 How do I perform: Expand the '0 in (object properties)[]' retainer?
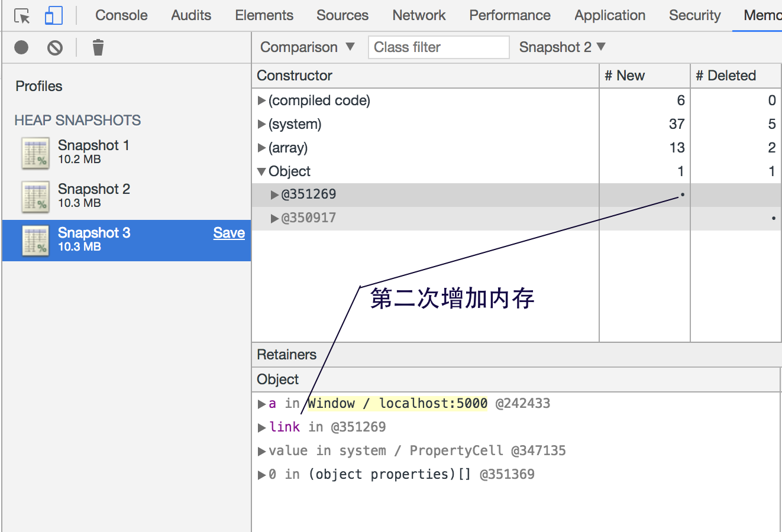pos(261,475)
